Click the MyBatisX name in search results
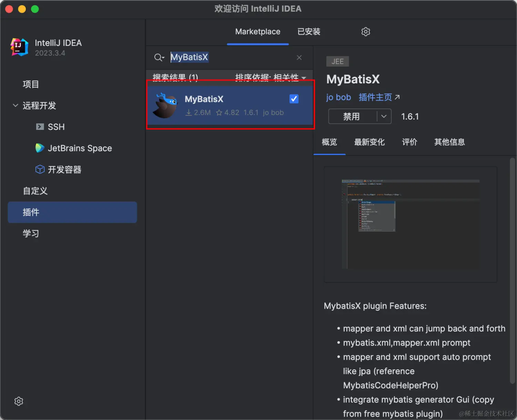This screenshot has height=420, width=517. pos(204,99)
